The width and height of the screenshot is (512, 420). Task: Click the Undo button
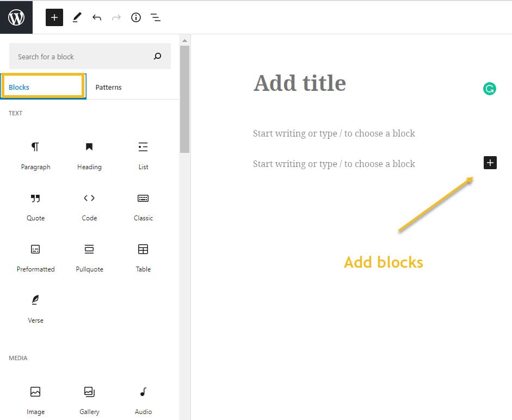pyautogui.click(x=97, y=17)
